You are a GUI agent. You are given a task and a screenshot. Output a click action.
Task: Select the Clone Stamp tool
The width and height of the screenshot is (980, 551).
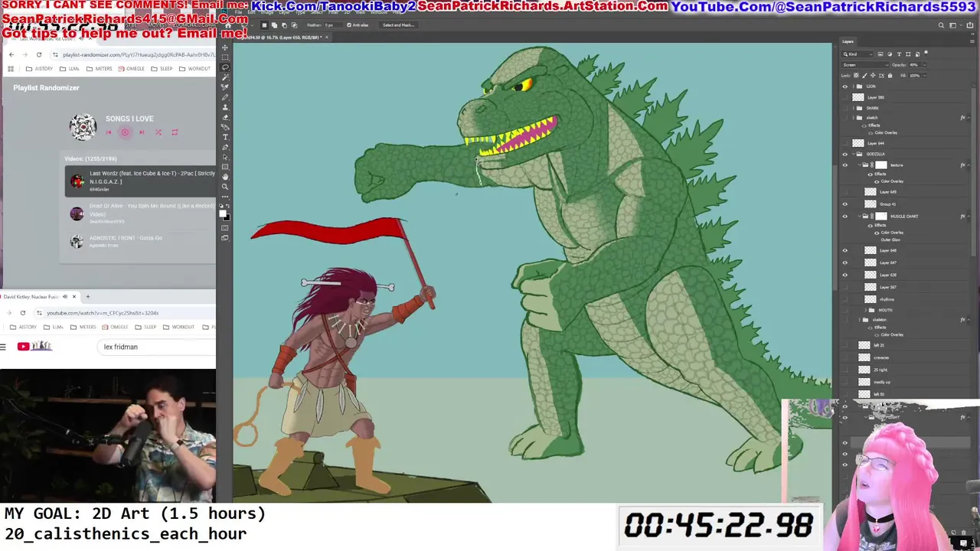point(224,107)
